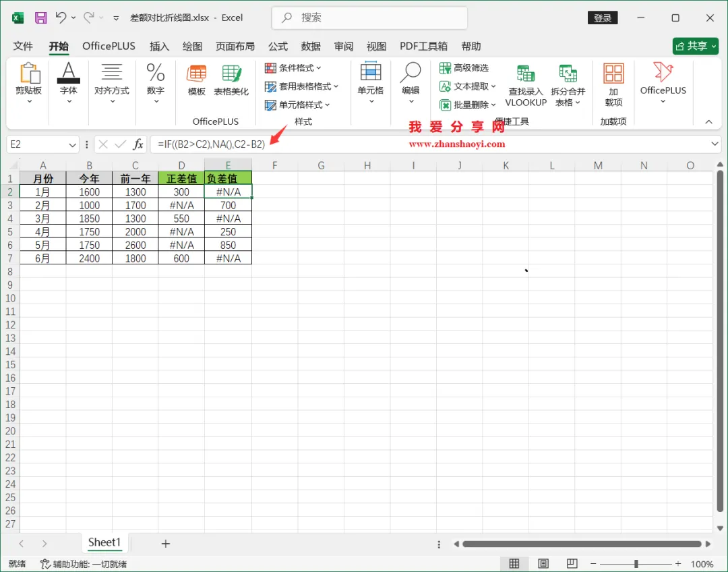Screen dimensions: 728x572
Task: Open the 单元格 cells group
Action: (x=371, y=83)
